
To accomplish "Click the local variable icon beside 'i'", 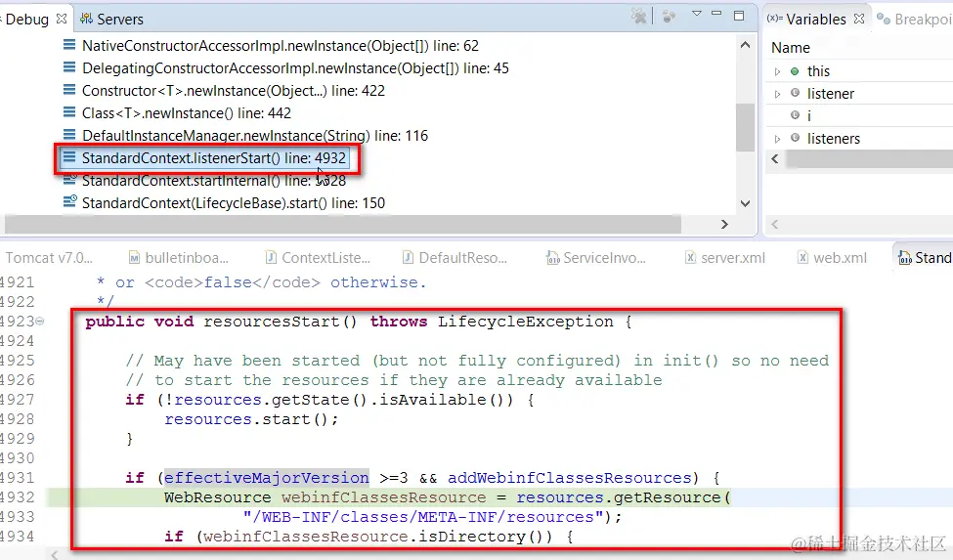I will point(795,114).
